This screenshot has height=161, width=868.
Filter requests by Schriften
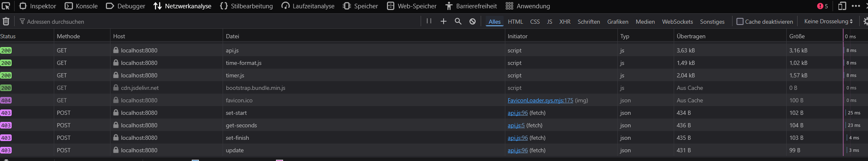tap(589, 22)
